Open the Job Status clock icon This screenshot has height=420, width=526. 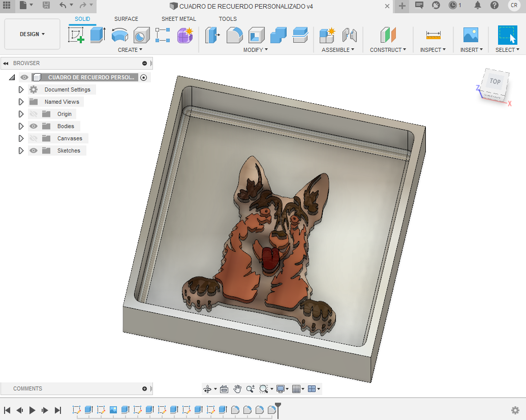click(x=452, y=5)
